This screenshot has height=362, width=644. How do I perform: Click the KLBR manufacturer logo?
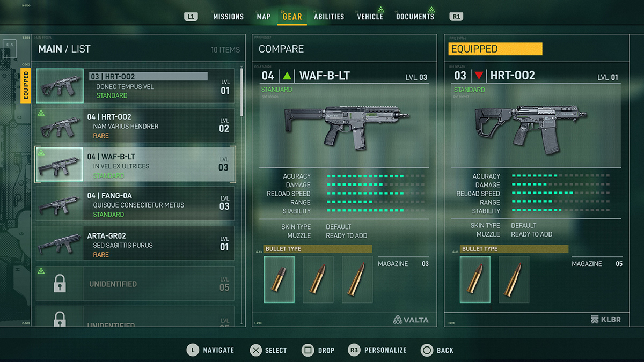[606, 320]
